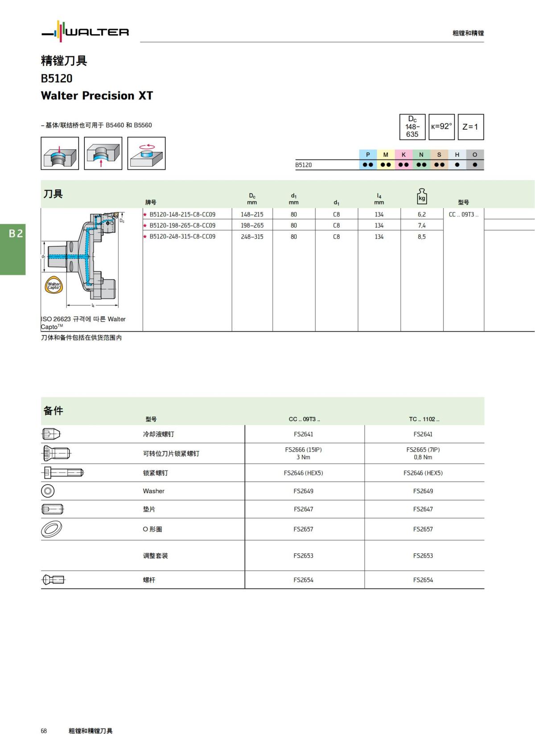Click the orange S material swatch
535x756 pixels.
(440, 159)
